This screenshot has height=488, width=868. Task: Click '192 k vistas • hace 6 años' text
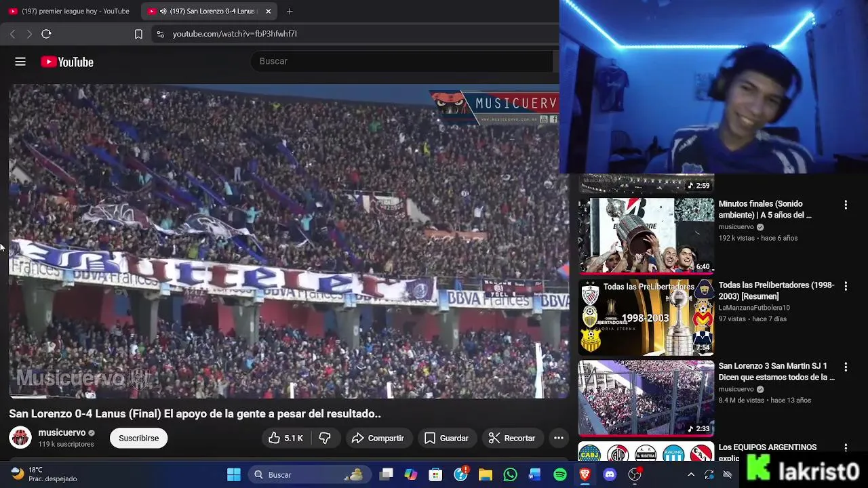[757, 238]
